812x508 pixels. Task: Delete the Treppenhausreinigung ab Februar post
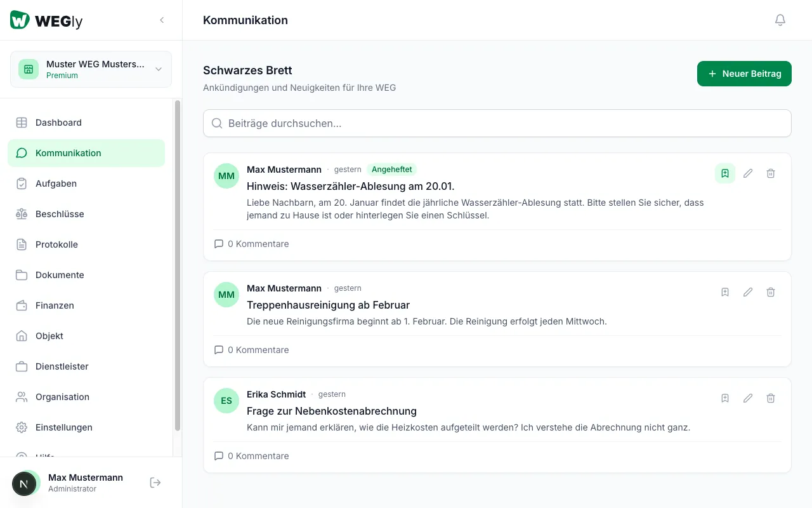[x=771, y=292]
